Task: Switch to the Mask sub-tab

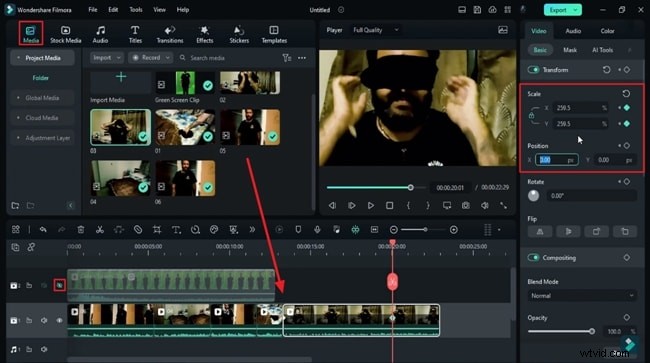Action: point(570,50)
